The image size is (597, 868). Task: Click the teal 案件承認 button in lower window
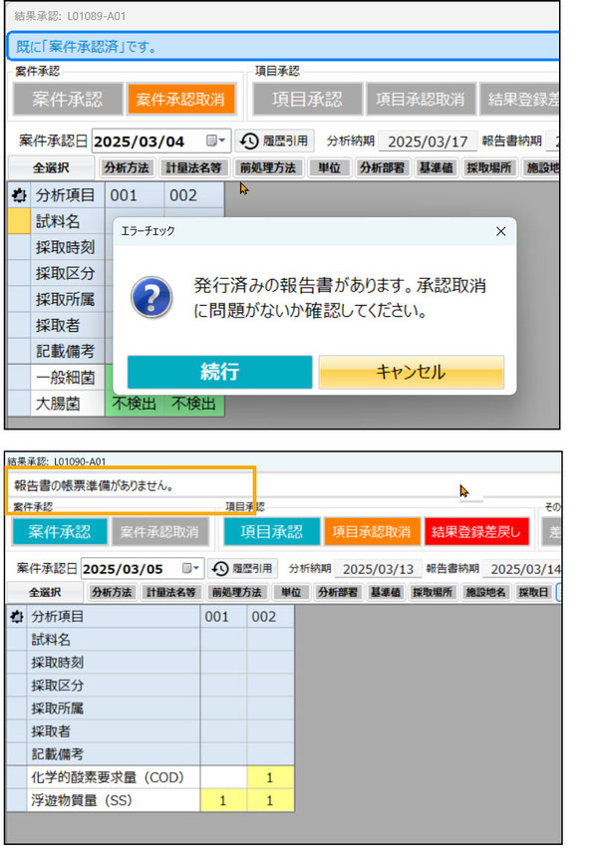tap(60, 532)
